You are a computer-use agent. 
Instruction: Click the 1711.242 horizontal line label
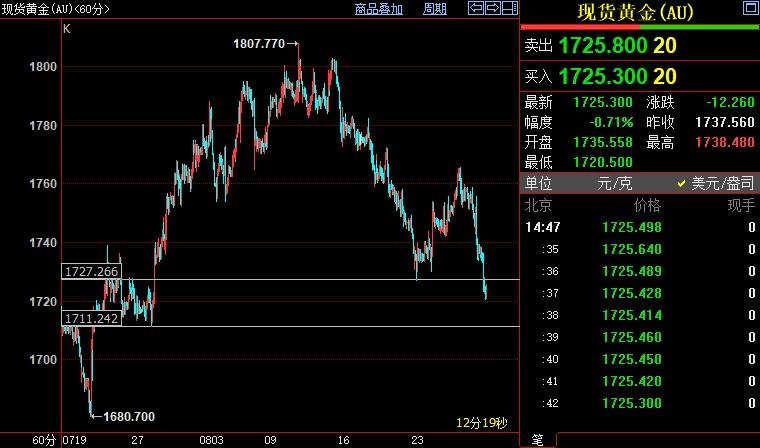pyautogui.click(x=91, y=318)
